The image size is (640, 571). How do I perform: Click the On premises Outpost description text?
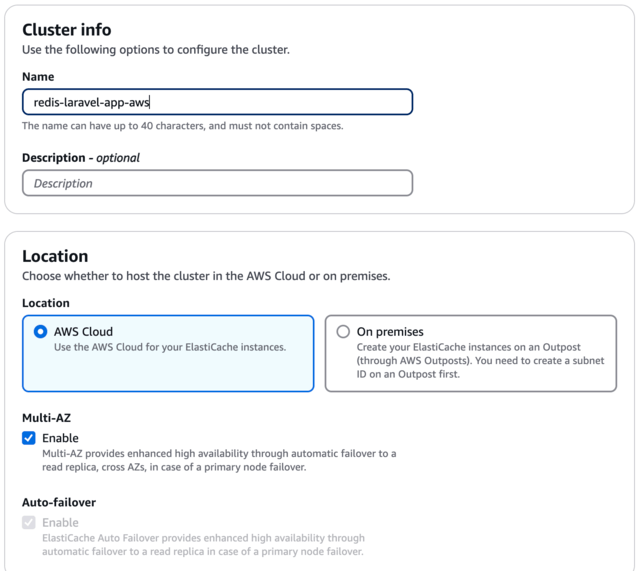[x=480, y=360]
